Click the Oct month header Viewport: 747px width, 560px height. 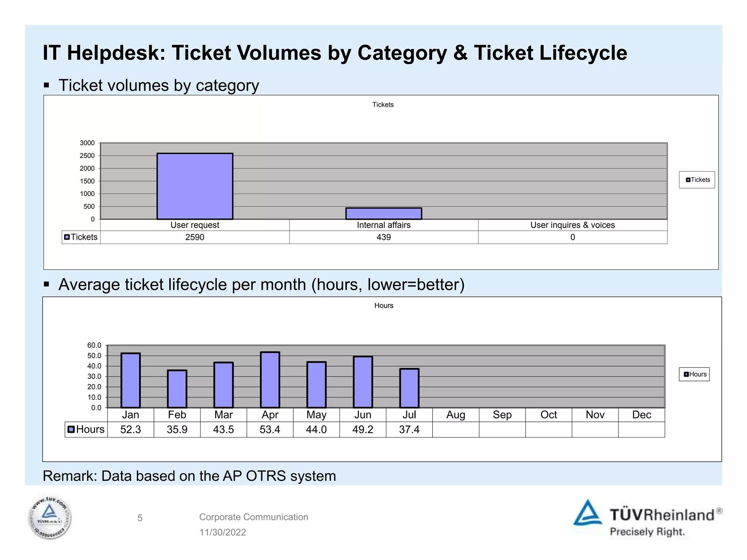point(549,415)
